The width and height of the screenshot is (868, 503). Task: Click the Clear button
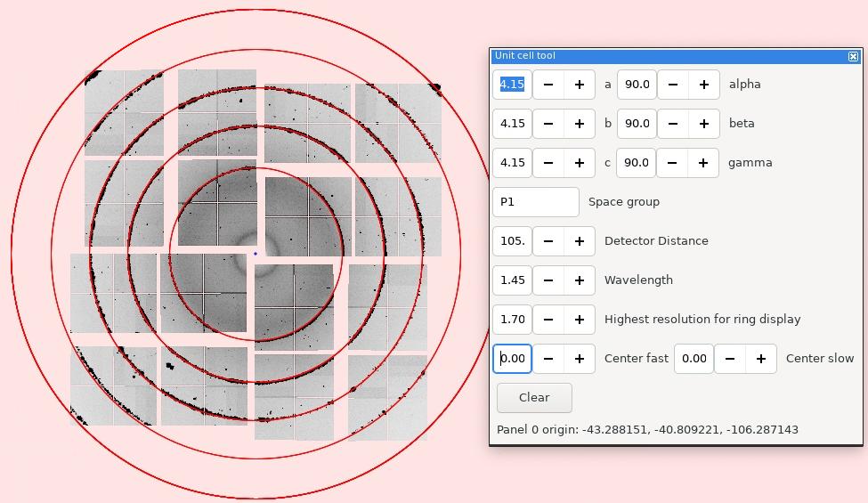(534, 398)
